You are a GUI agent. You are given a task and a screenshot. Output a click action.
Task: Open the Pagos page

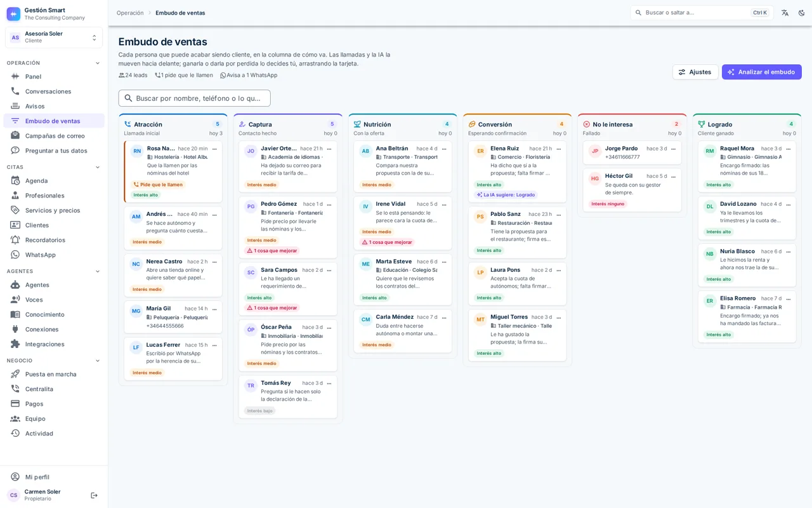tap(54, 404)
